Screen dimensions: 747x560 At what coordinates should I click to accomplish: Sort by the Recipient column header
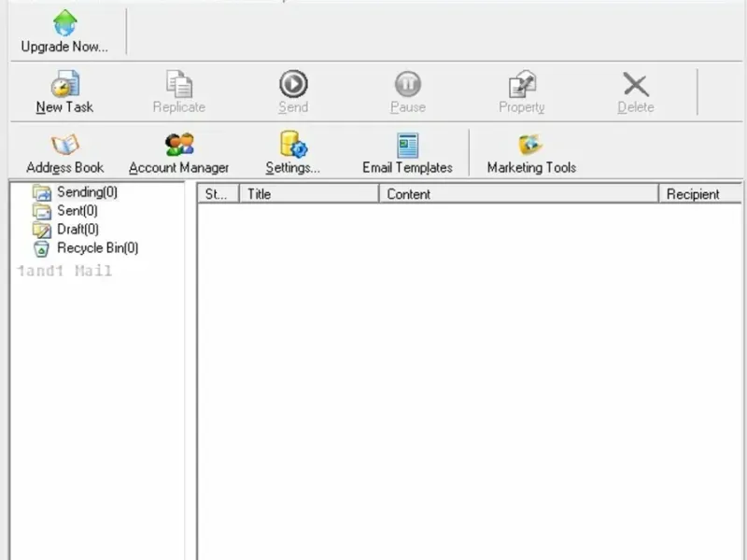click(700, 194)
